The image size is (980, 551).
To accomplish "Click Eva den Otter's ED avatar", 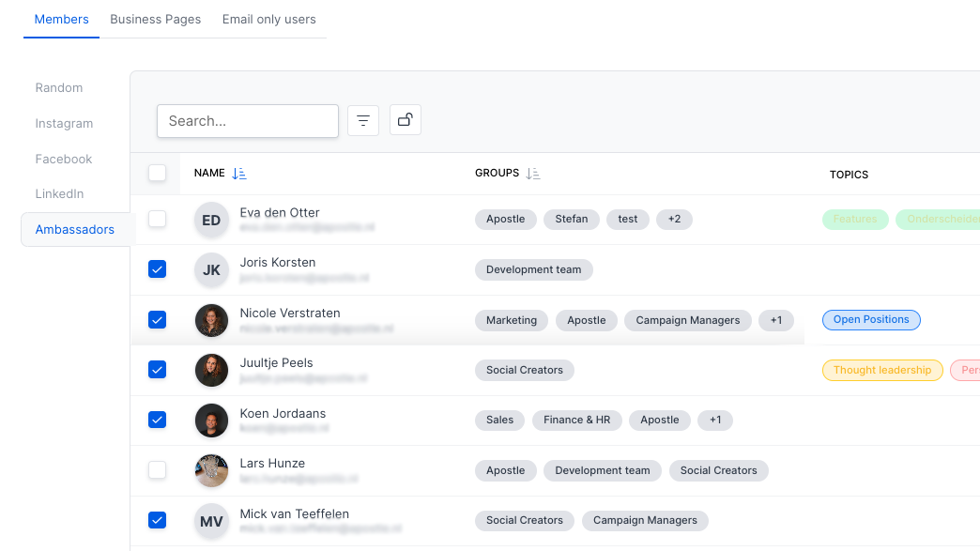I will 211,220.
